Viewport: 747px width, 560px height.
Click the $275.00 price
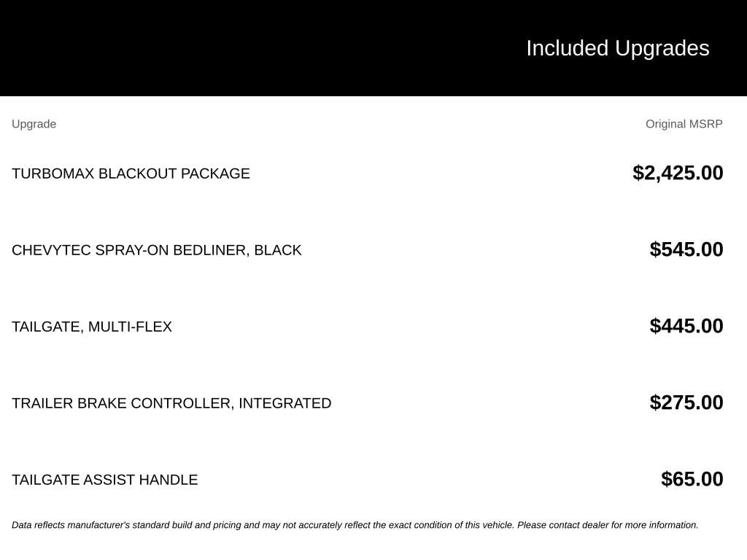click(686, 402)
